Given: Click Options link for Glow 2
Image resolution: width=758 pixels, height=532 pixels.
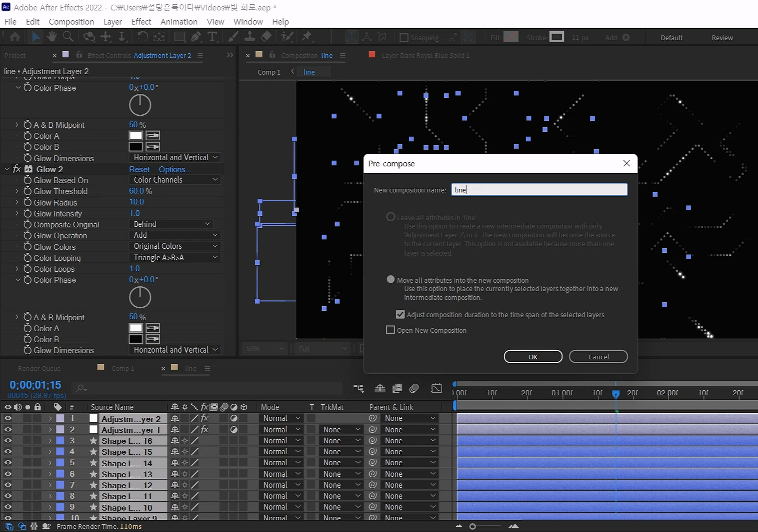Looking at the screenshot, I should (175, 170).
